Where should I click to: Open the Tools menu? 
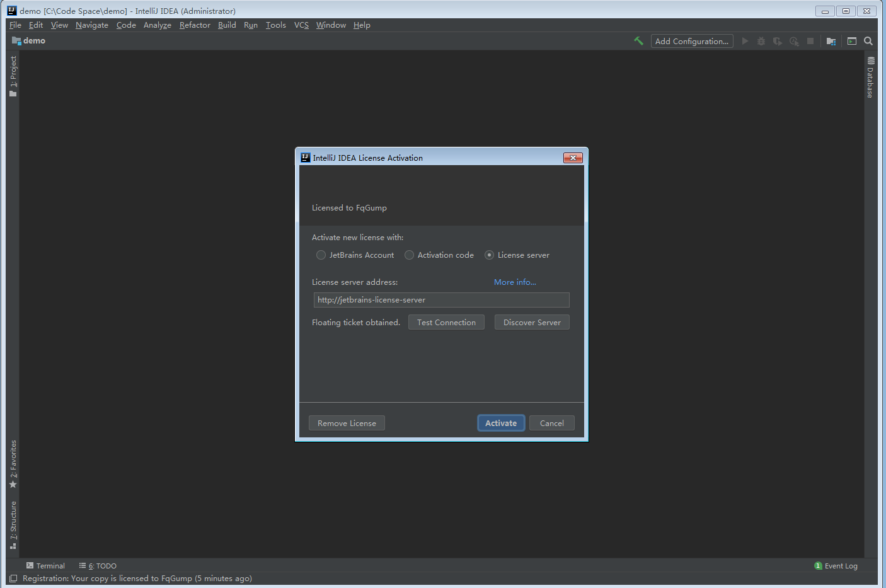click(276, 25)
